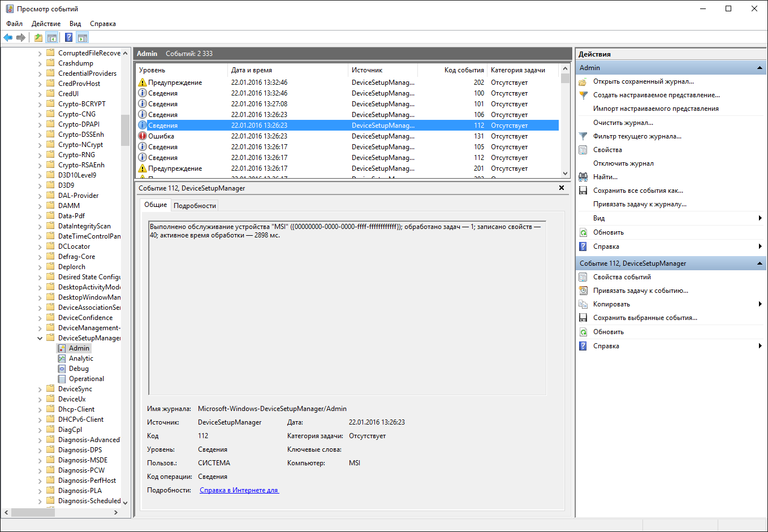Click the log Properties icon

point(583,150)
